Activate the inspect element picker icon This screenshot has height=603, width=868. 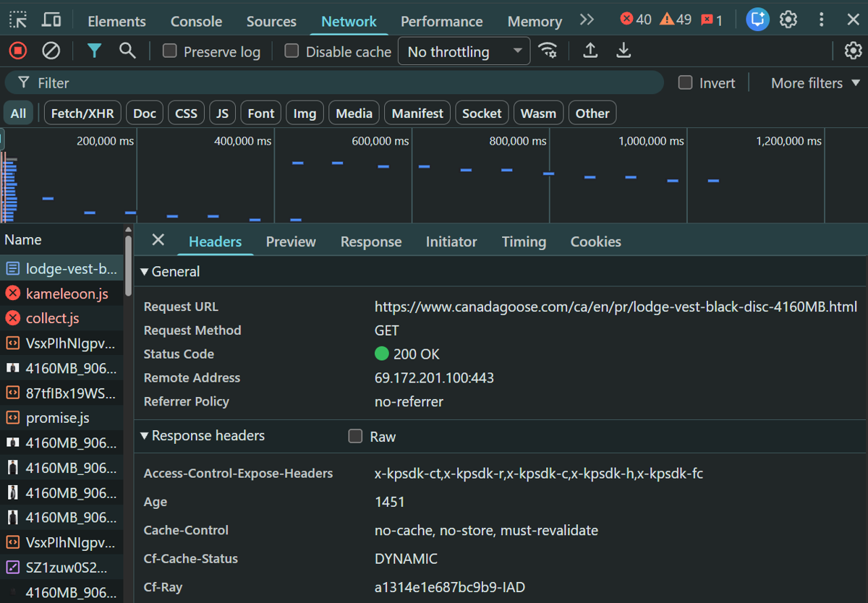(x=18, y=20)
